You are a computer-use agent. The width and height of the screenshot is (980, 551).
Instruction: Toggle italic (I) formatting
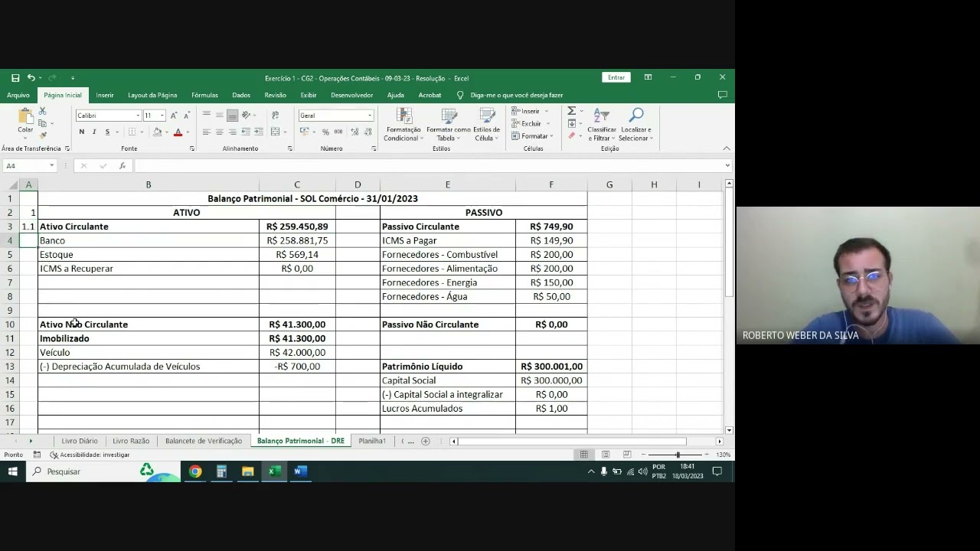coord(94,132)
